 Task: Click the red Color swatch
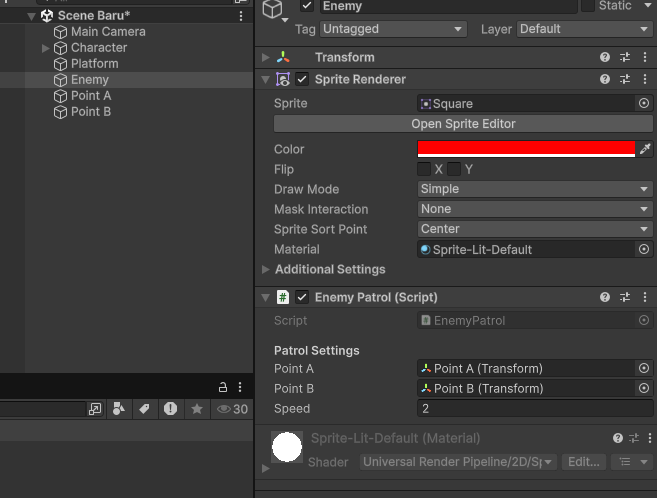(x=526, y=149)
